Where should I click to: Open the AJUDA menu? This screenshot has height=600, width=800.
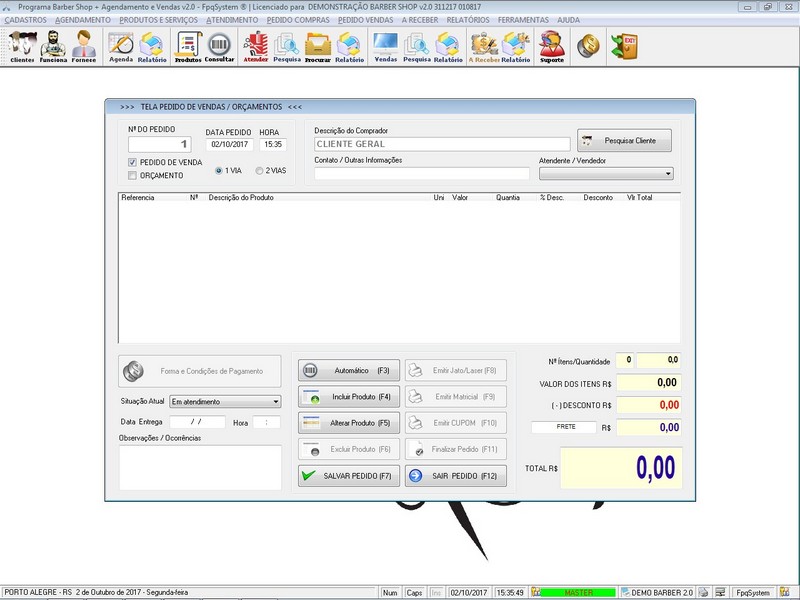click(x=568, y=20)
